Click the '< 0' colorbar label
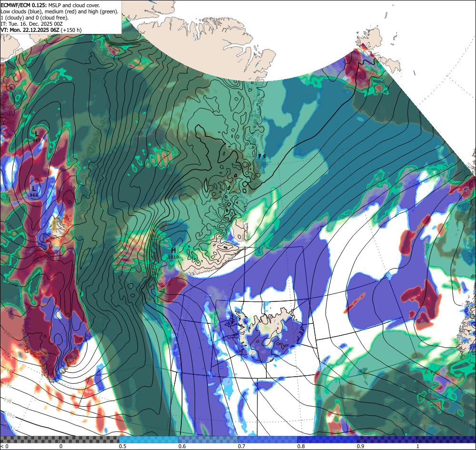476x450 pixels. point(4,446)
